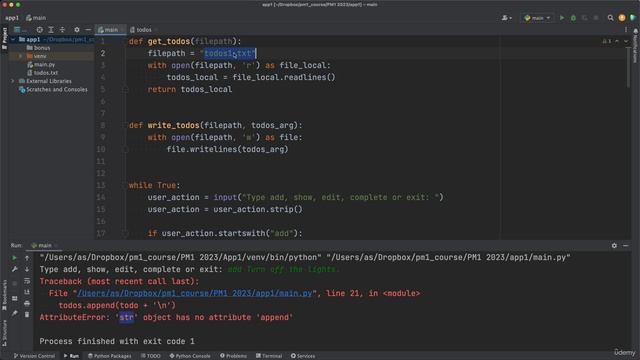Open editor tabs more options menu

626,30
